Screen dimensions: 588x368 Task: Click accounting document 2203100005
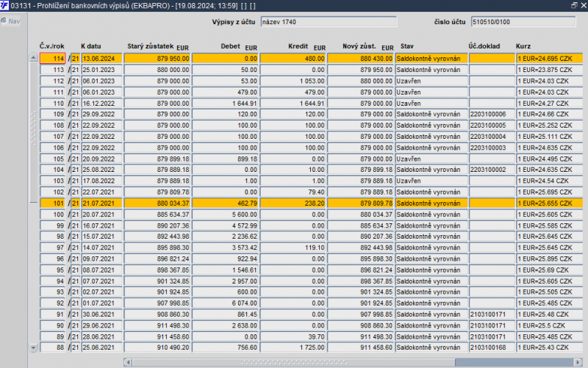(492, 126)
